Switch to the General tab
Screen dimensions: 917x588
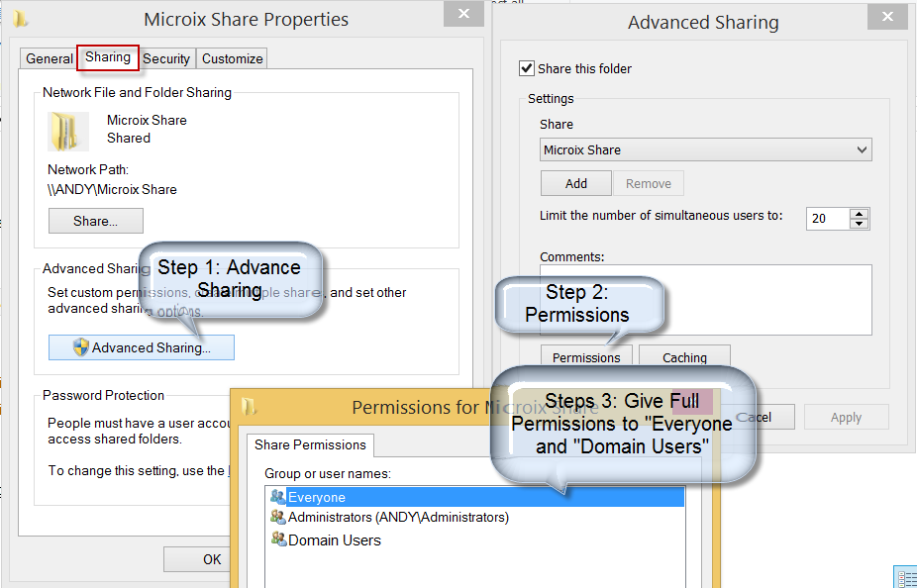click(50, 58)
